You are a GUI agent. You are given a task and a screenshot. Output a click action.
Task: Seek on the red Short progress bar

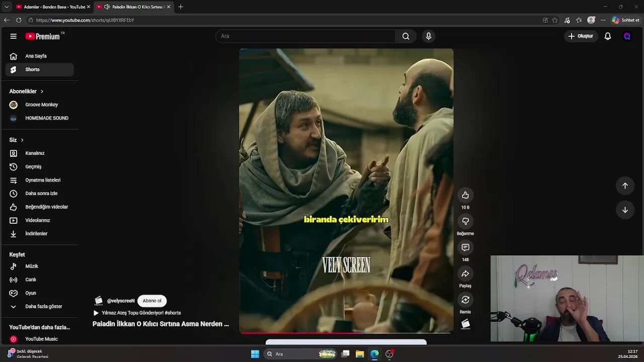[346, 332]
